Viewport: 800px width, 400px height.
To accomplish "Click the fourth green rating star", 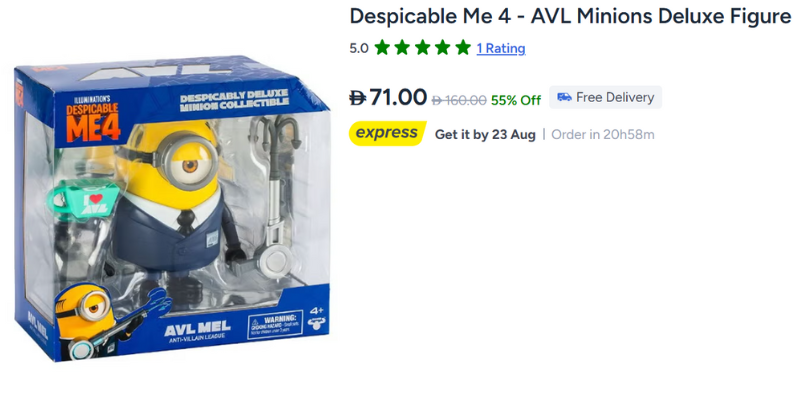I will coord(443,48).
